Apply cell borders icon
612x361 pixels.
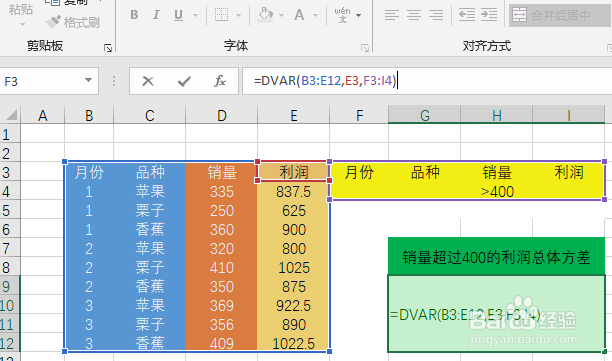click(x=222, y=15)
